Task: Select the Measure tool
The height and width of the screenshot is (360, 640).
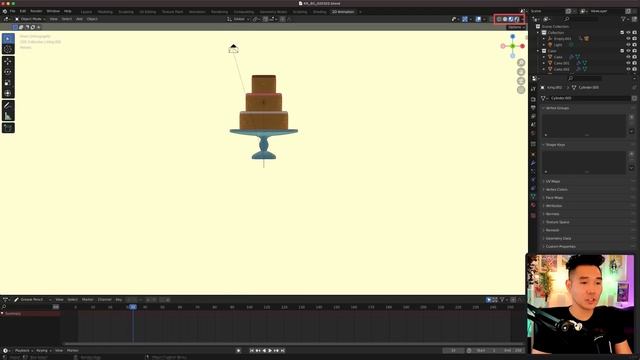Action: [8, 116]
